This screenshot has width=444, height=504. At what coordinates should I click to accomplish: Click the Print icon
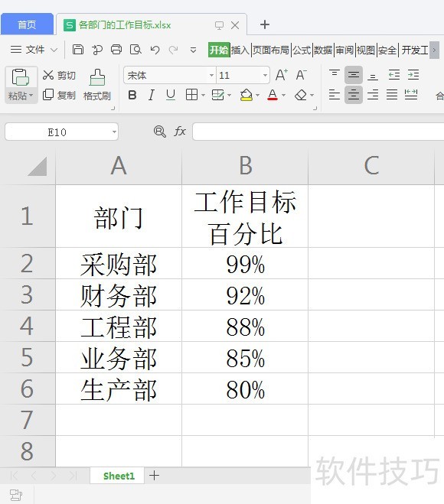(x=116, y=50)
